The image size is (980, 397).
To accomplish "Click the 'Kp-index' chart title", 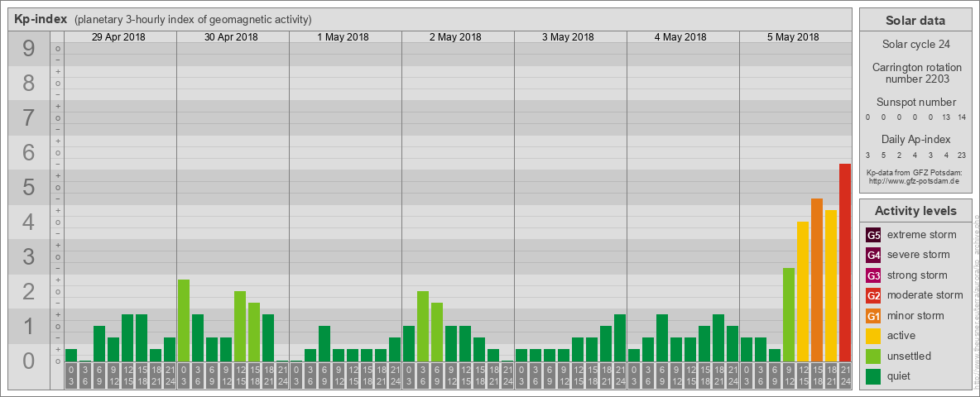I will coord(41,19).
